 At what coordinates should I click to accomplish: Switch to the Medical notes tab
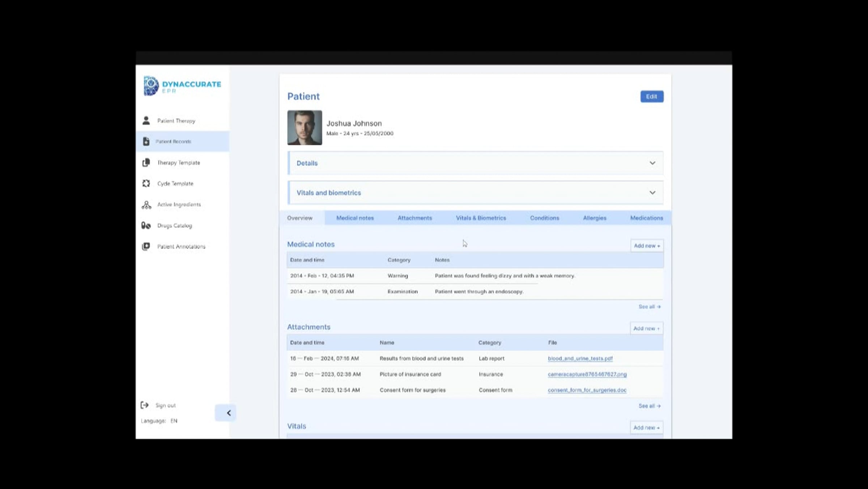pyautogui.click(x=355, y=218)
